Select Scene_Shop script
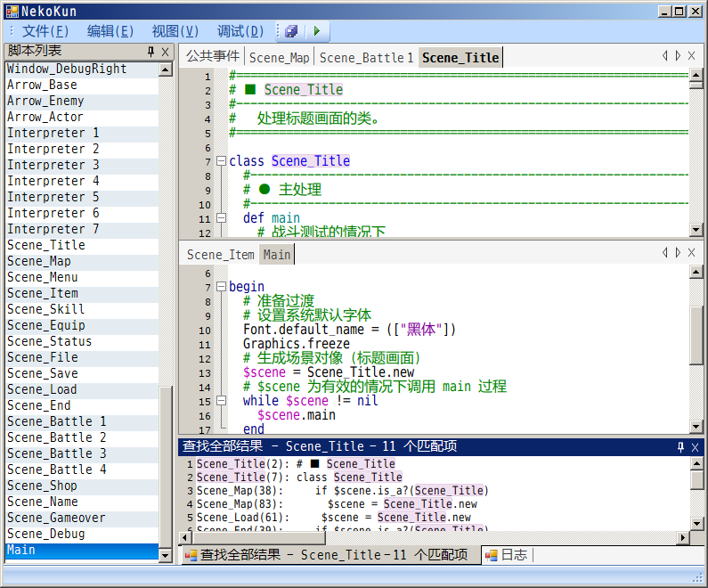This screenshot has height=588, width=708. (82, 486)
